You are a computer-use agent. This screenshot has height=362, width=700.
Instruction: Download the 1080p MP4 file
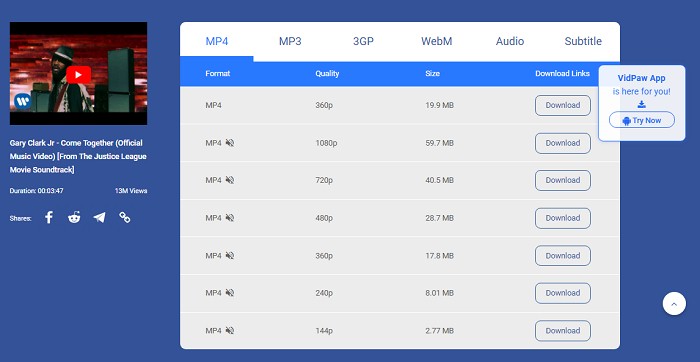(x=563, y=143)
